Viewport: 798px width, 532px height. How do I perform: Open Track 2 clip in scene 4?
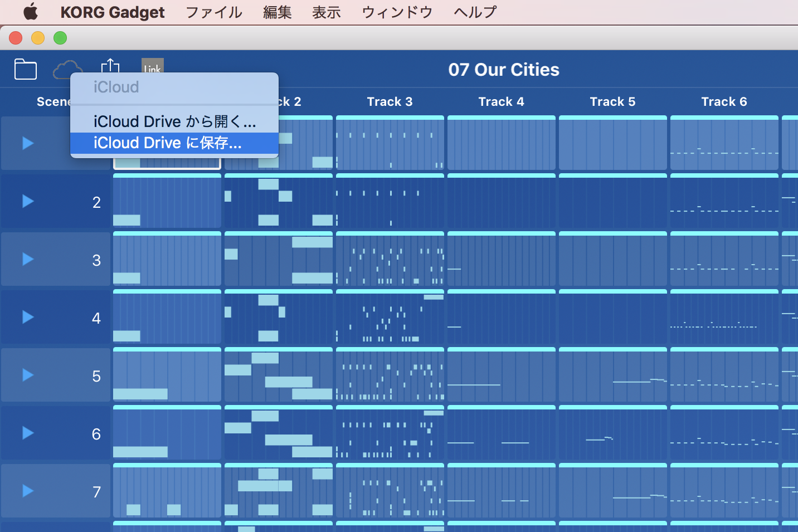(x=279, y=316)
